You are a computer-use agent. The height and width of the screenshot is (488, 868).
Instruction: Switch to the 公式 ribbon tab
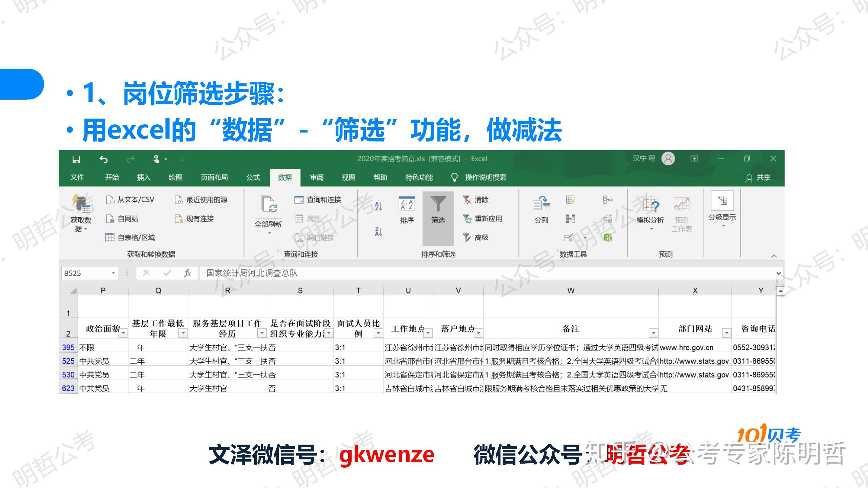tap(253, 177)
